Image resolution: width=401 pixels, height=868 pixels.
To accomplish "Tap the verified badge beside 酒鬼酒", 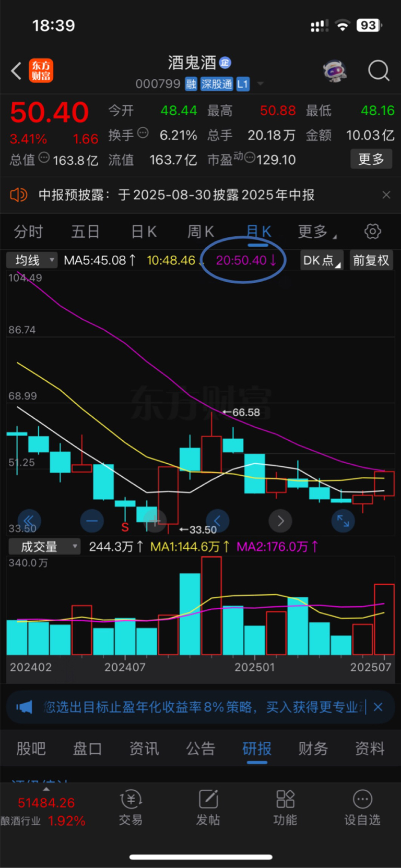I will 225,63.
